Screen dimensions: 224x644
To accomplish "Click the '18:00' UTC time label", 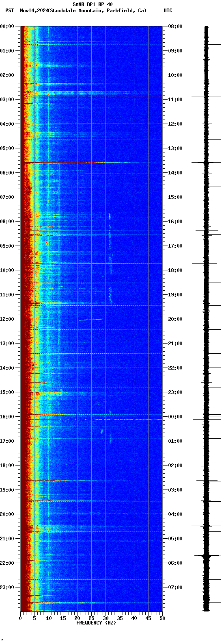I will [175, 270].
